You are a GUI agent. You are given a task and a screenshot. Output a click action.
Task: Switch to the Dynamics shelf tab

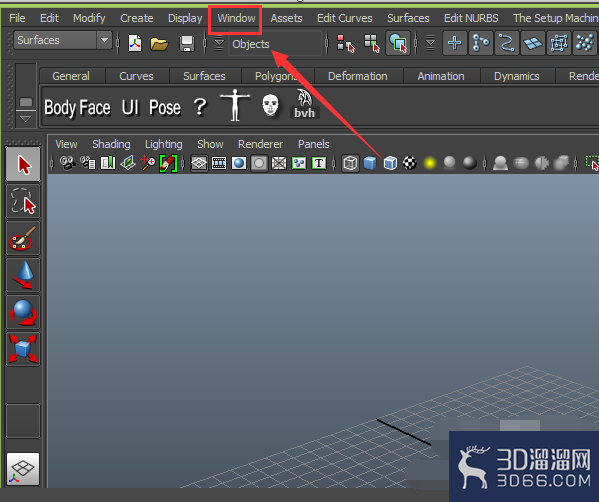[x=516, y=76]
